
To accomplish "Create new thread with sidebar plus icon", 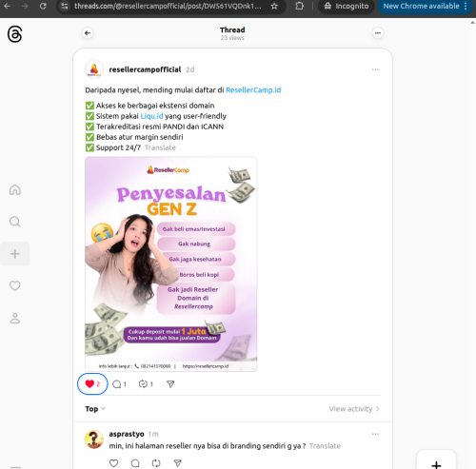I will (15, 254).
